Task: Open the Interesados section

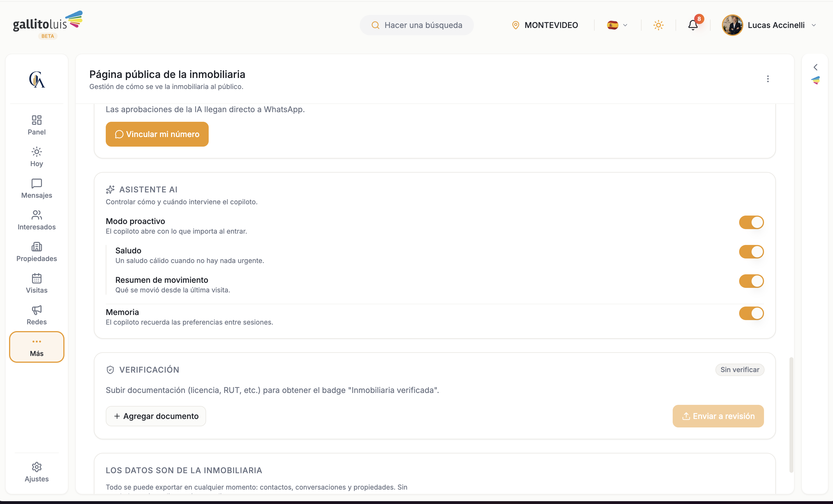Action: click(x=36, y=220)
